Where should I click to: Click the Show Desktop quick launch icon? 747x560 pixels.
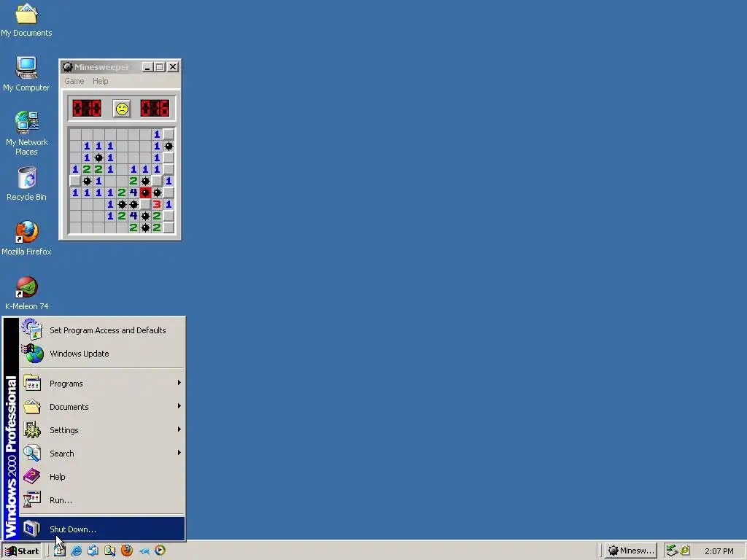click(60, 551)
